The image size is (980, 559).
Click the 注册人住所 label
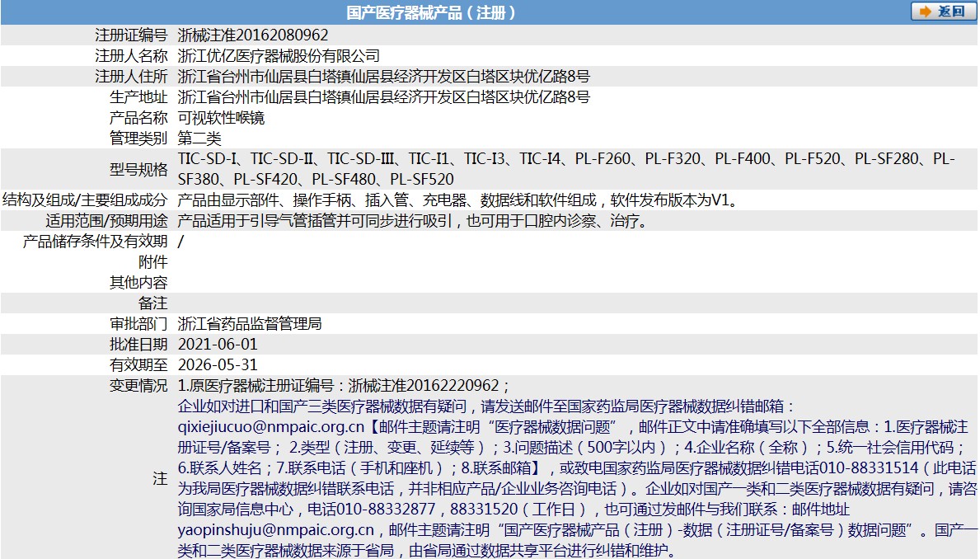tap(131, 77)
